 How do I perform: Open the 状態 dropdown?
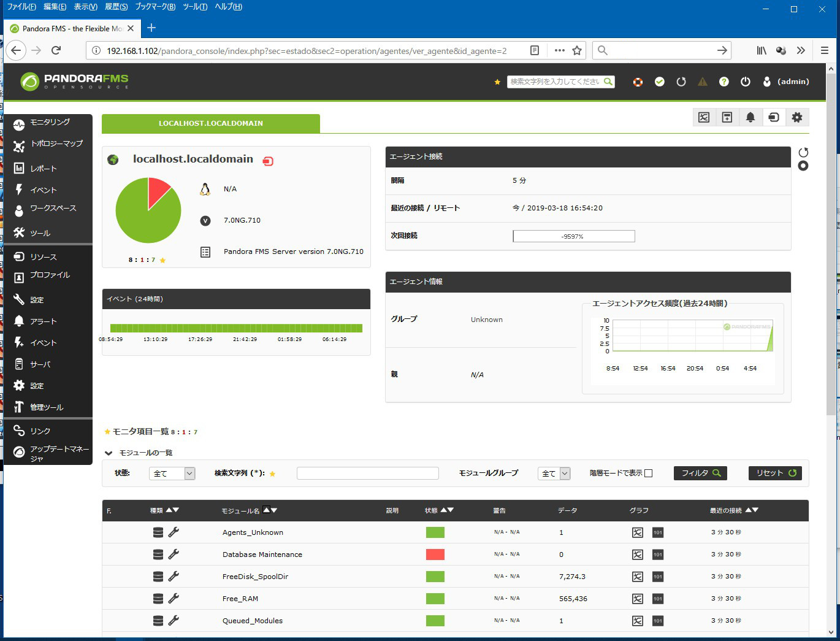coord(172,474)
